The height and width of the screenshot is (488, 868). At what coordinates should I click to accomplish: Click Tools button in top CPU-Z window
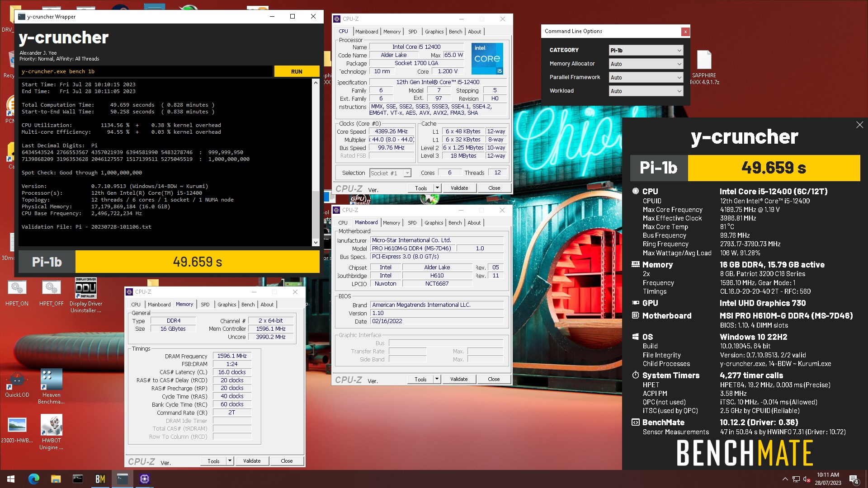pos(420,188)
